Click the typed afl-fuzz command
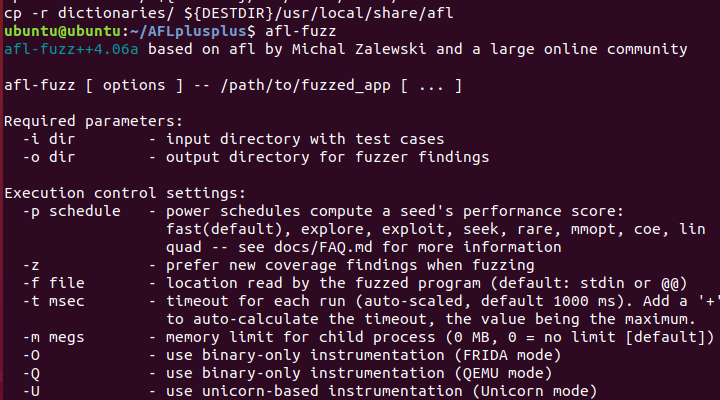This screenshot has width=720, height=400. (300, 31)
